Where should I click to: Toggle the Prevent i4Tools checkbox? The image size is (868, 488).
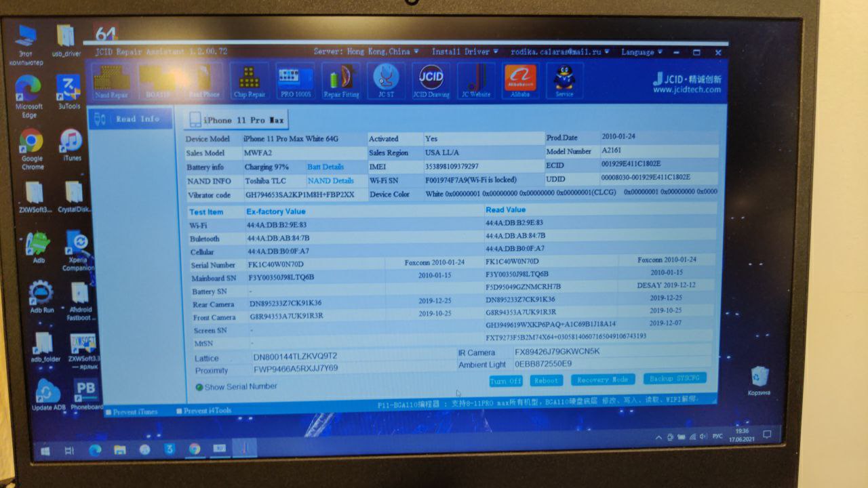pyautogui.click(x=179, y=411)
